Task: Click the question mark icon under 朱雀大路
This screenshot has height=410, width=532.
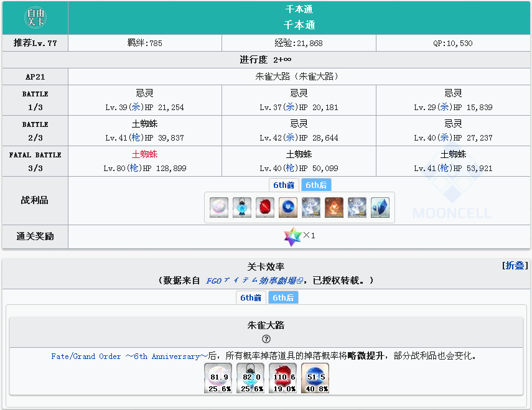Action: pyautogui.click(x=266, y=339)
